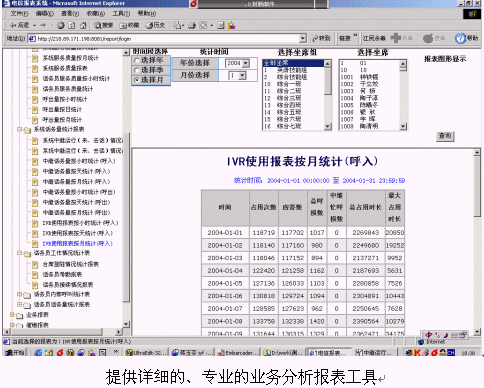
Task: Open the 帮助(H) menu
Action: pos(147,14)
